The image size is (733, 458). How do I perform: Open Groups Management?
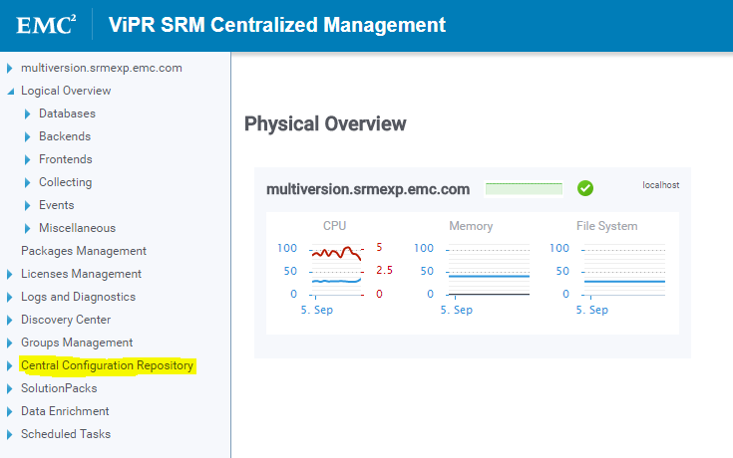77,343
